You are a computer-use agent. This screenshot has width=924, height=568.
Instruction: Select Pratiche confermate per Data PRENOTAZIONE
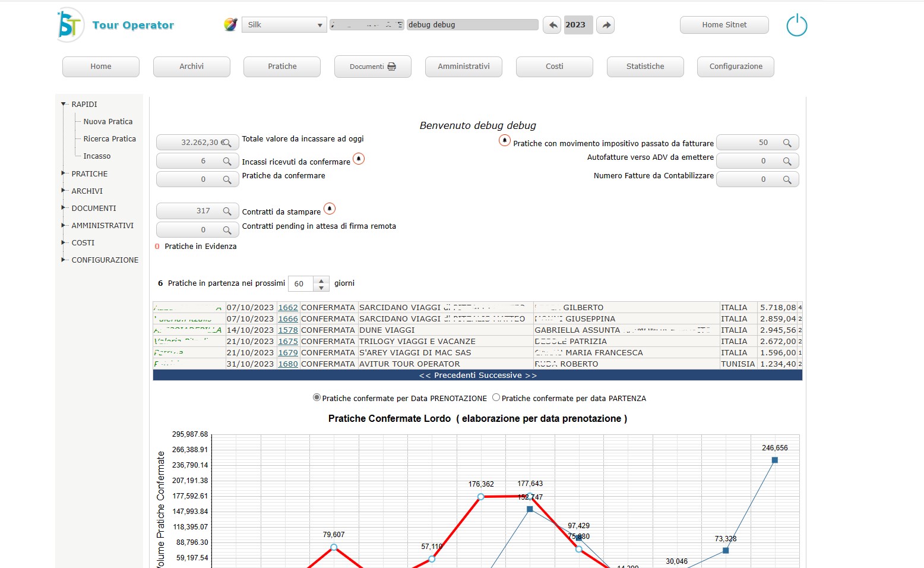(x=317, y=397)
